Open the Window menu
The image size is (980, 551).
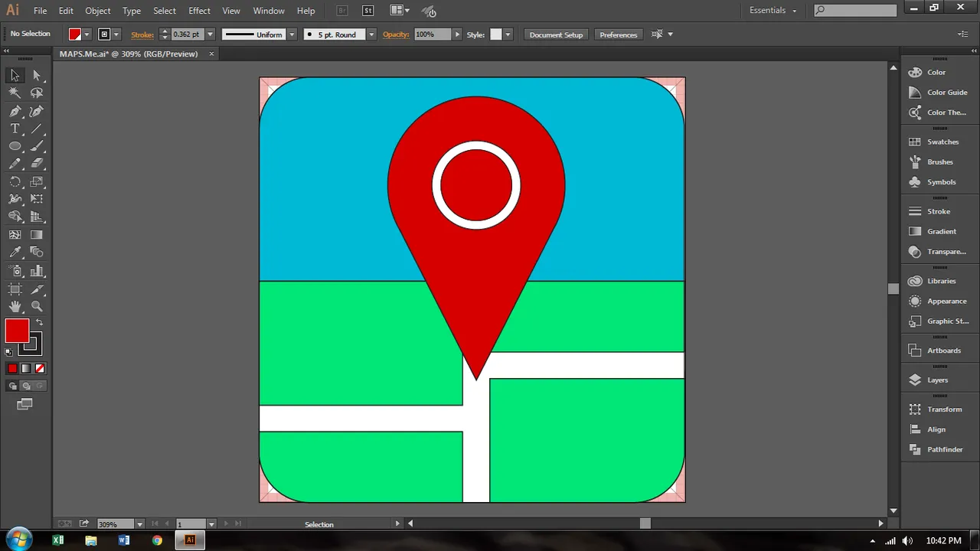pyautogui.click(x=269, y=11)
